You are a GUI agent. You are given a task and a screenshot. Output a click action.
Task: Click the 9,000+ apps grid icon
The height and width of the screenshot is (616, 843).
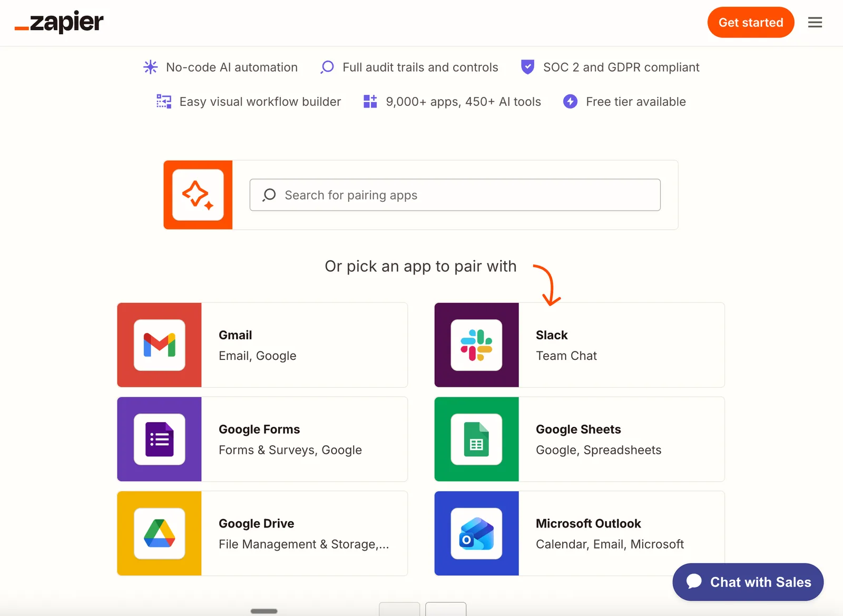[370, 101]
